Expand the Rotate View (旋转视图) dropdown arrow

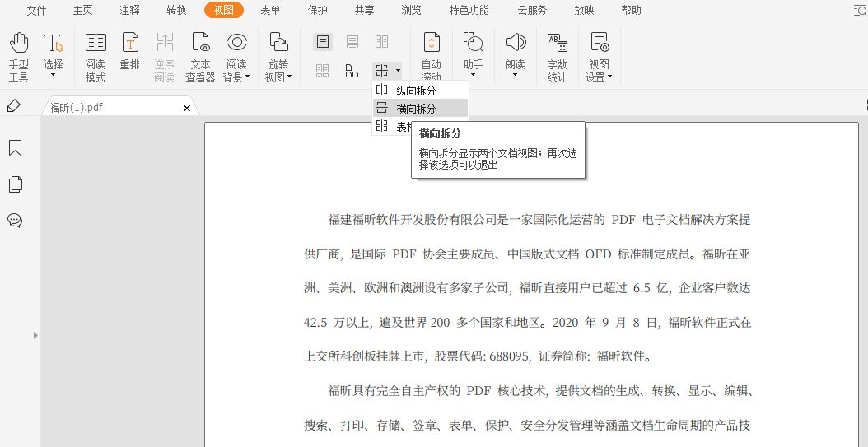tap(289, 77)
